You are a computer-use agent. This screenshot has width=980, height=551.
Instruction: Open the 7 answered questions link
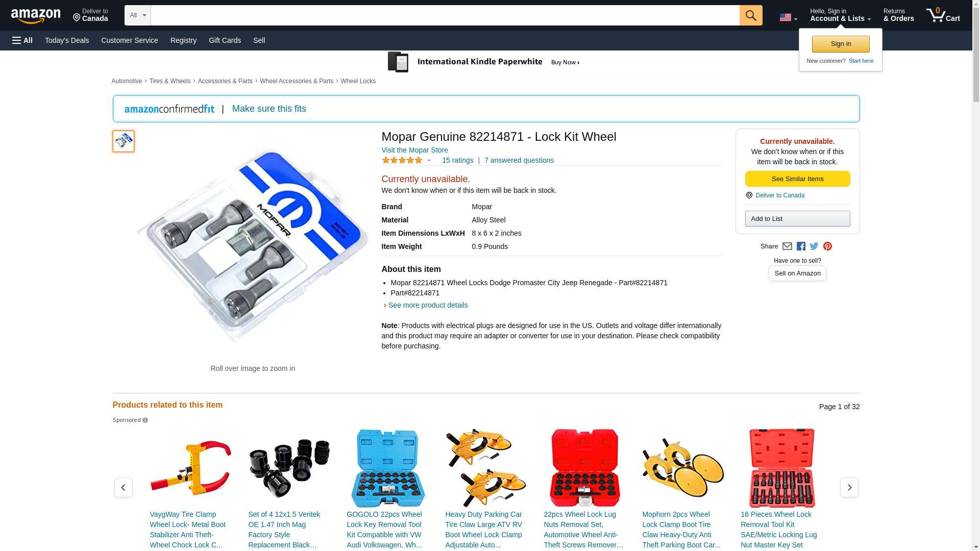(x=519, y=160)
